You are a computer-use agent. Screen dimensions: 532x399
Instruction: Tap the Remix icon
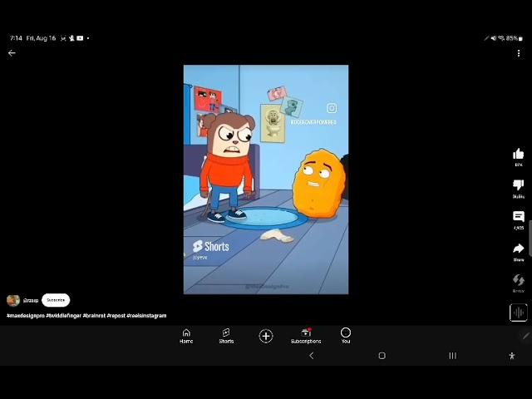pos(518,281)
